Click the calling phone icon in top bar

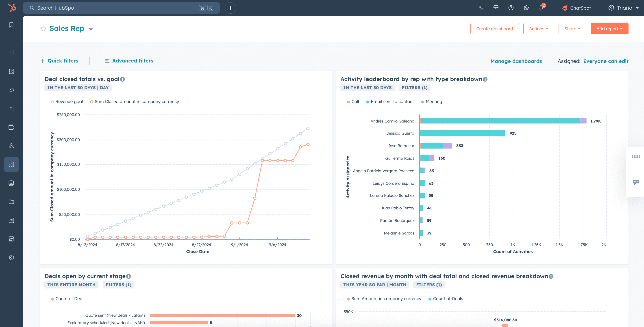[481, 8]
